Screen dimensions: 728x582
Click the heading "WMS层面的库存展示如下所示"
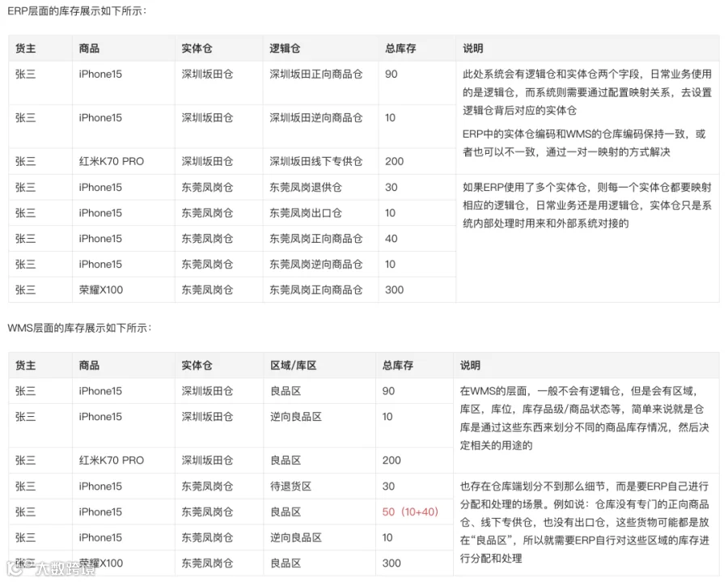(79, 328)
